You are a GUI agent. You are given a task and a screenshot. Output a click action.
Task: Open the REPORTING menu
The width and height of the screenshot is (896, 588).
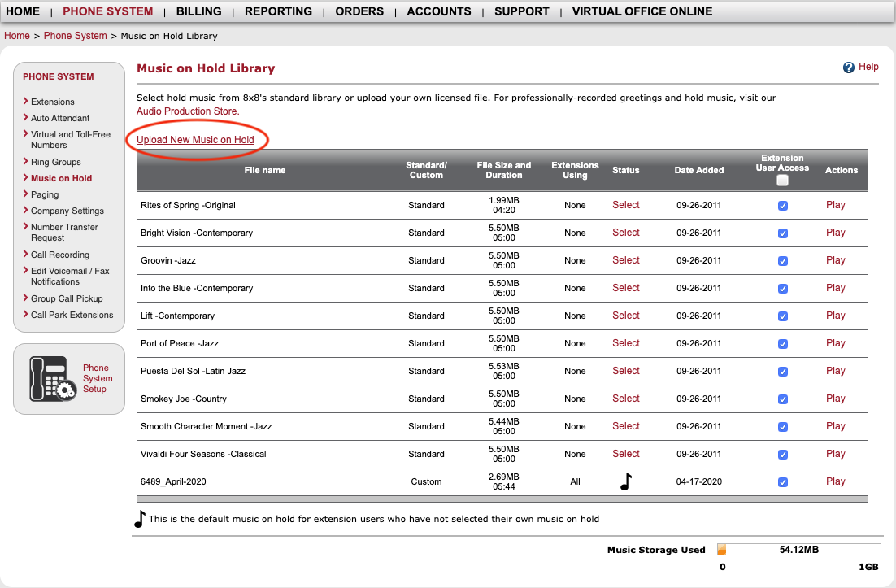pyautogui.click(x=278, y=11)
